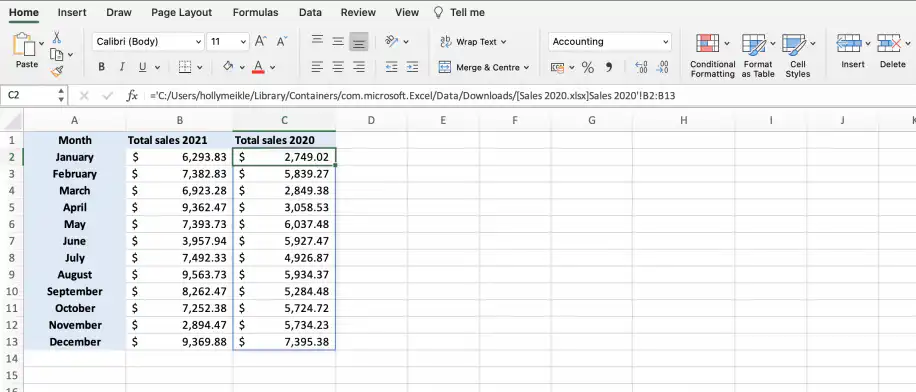Open Cell Styles
Viewport: 916px width, 392px height.
(797, 56)
